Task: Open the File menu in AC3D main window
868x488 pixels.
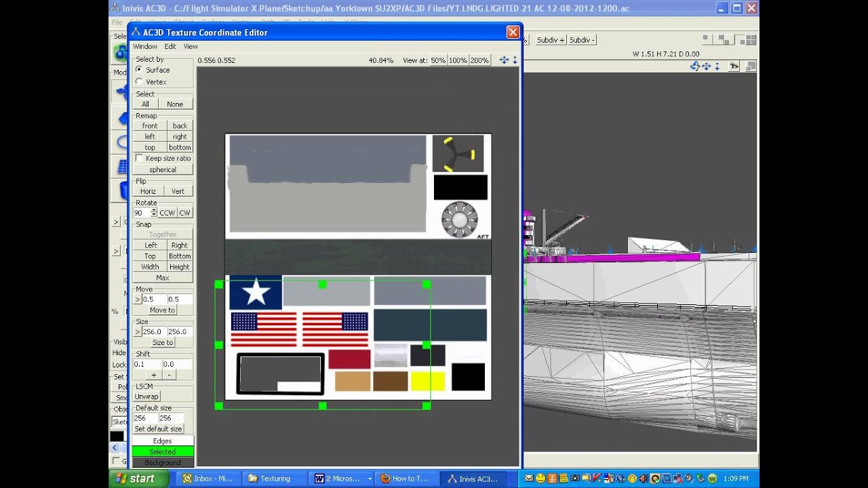Action: pyautogui.click(x=117, y=22)
